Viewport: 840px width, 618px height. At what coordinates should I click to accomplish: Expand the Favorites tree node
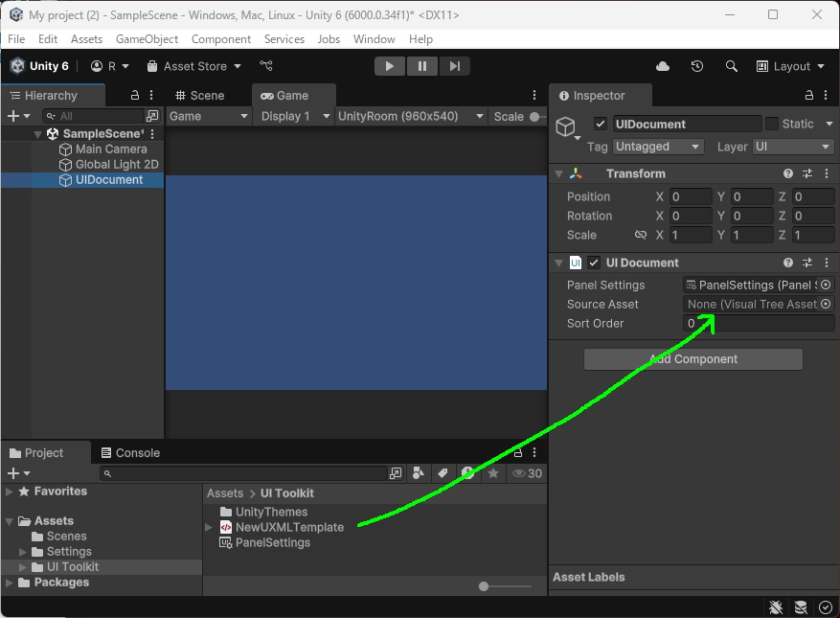point(10,491)
